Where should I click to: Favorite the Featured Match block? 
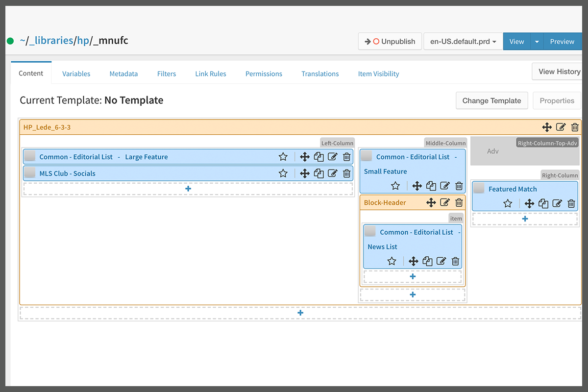point(508,203)
